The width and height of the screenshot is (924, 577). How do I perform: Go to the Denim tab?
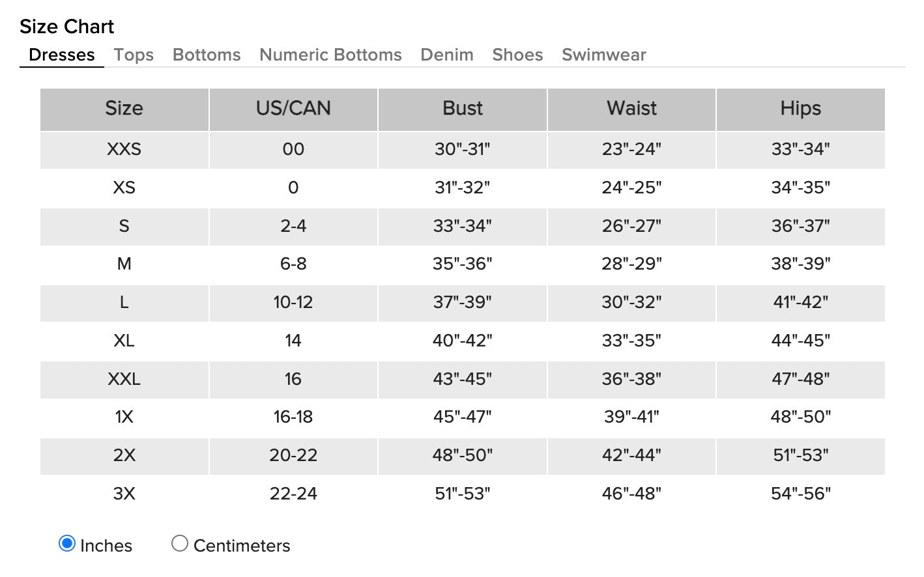pos(447,55)
